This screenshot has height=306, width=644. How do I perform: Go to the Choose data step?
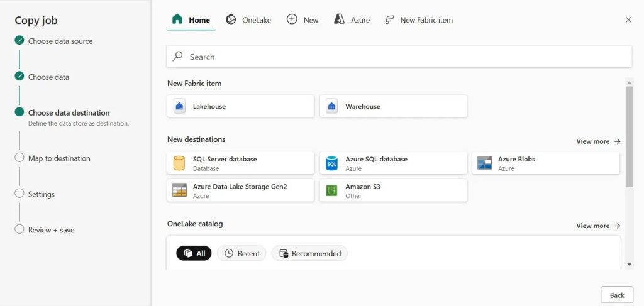tap(48, 77)
